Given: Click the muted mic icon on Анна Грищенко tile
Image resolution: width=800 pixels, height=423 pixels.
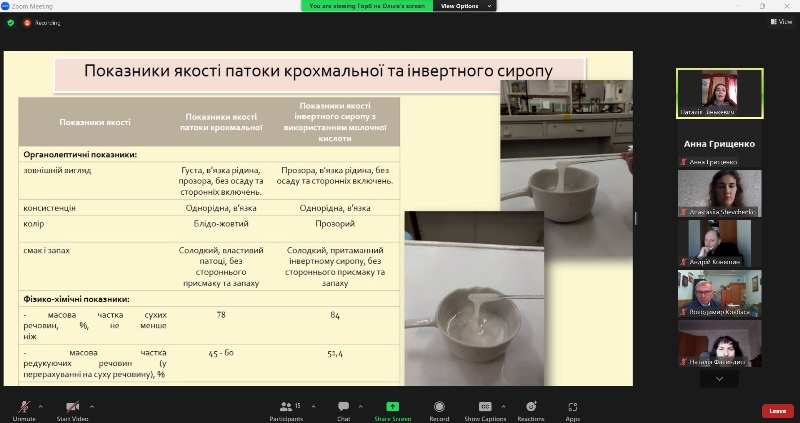Looking at the screenshot, I should pos(684,162).
